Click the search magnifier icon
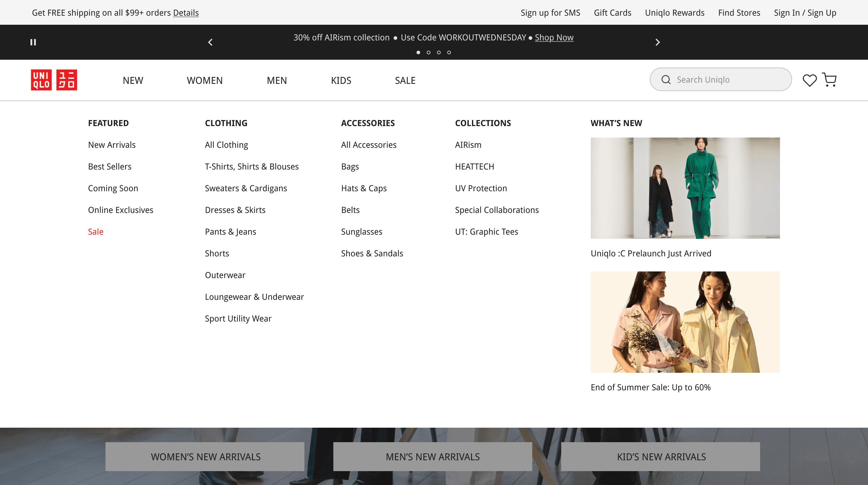 coord(666,80)
